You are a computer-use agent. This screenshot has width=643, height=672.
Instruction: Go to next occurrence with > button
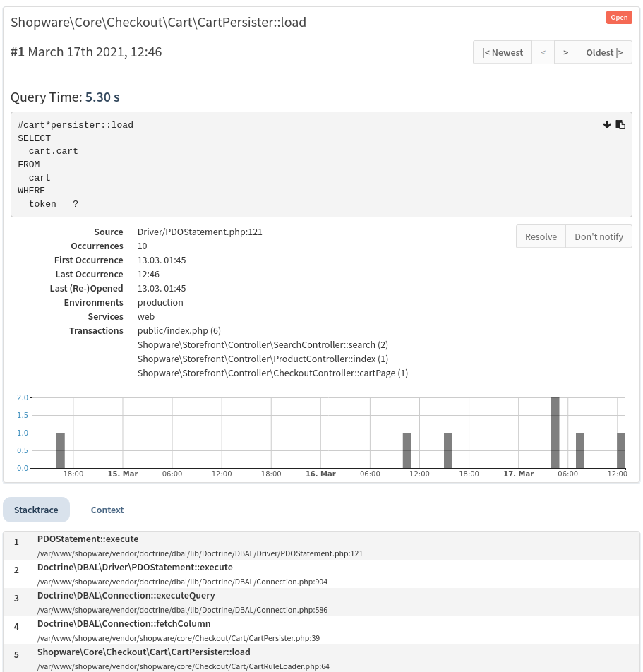coord(566,52)
